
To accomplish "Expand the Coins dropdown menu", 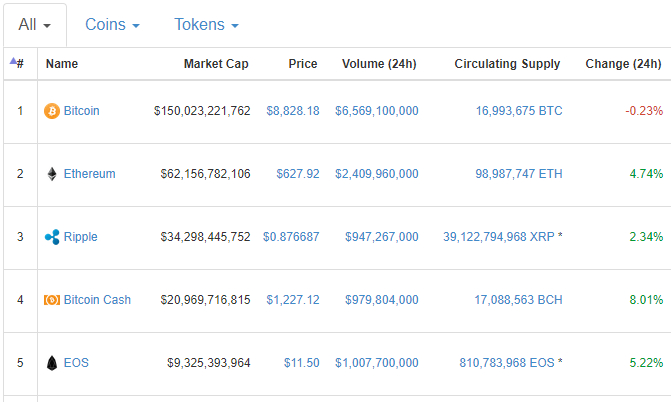I will (112, 23).
